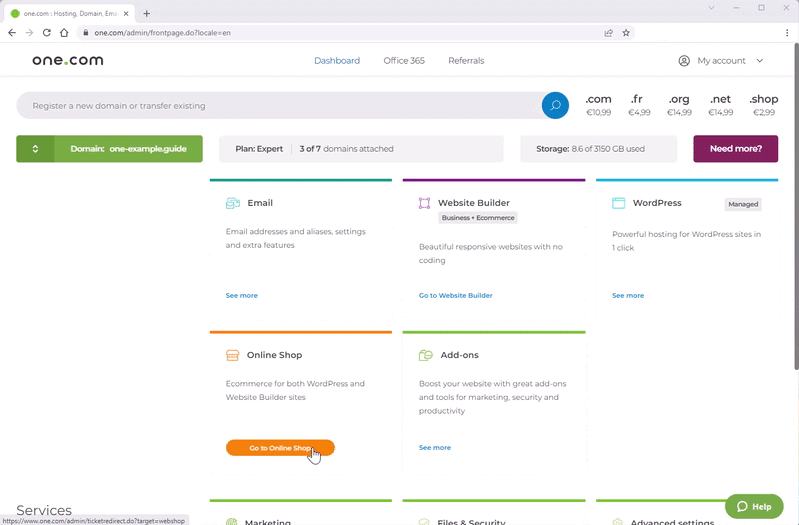
Task: Click the share page icon in address bar
Action: coord(608,33)
